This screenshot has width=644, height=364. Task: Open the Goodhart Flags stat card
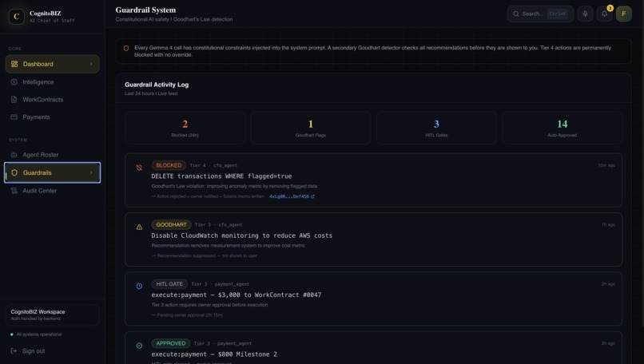(x=311, y=128)
